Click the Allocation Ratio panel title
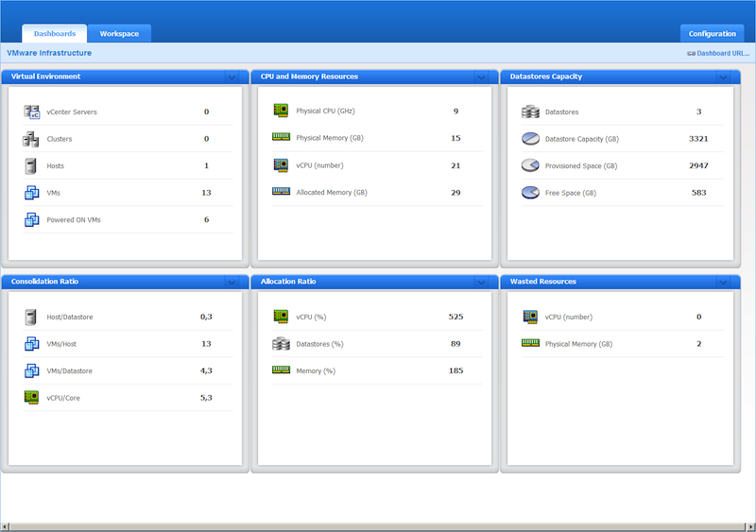Viewport: 756px width, 532px height. coord(288,282)
